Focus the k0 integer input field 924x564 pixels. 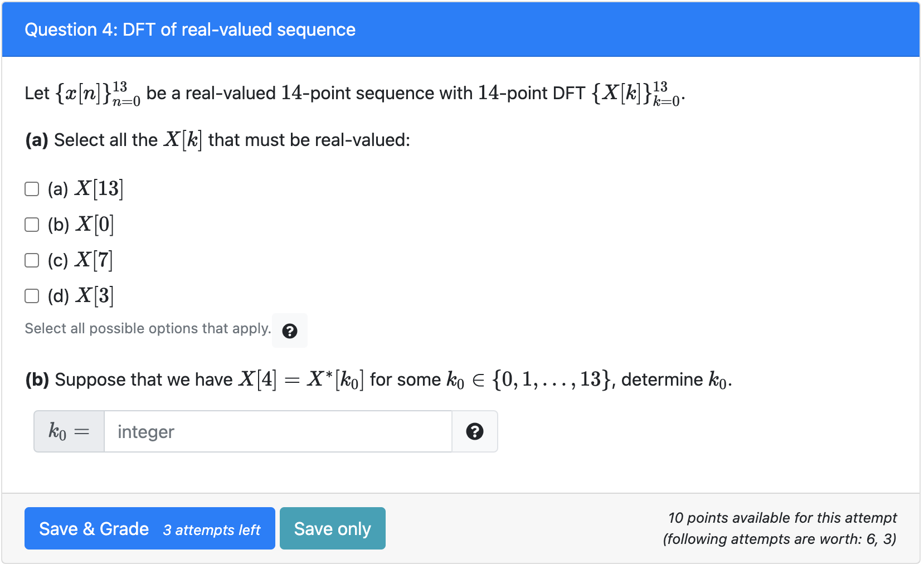(278, 431)
